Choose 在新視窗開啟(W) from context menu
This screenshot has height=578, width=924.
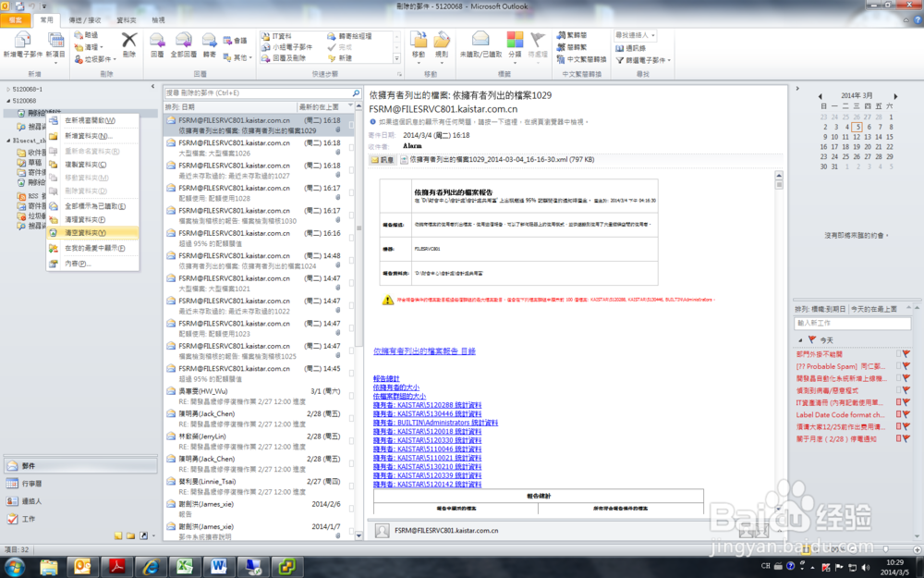(92, 120)
